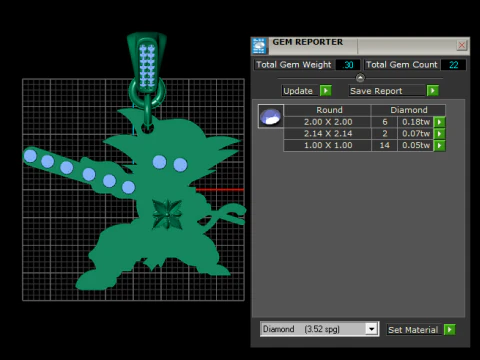Click the 0.07tw weight cell

(416, 134)
